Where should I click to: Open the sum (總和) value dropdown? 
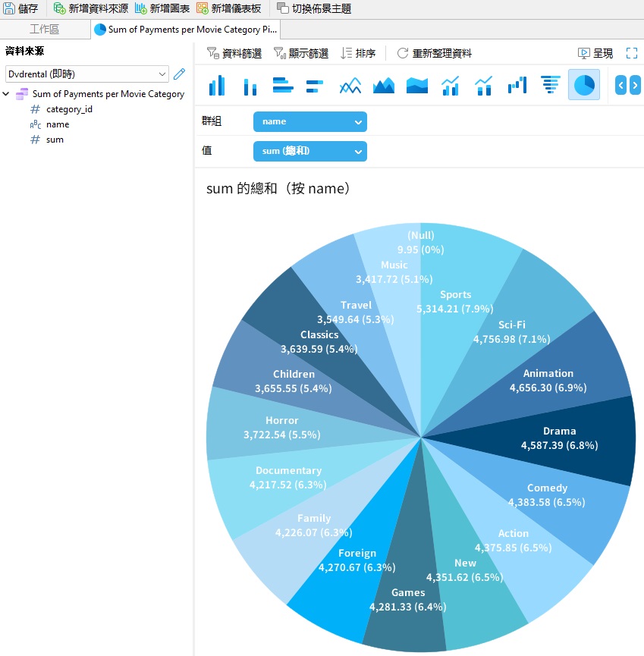coord(309,151)
